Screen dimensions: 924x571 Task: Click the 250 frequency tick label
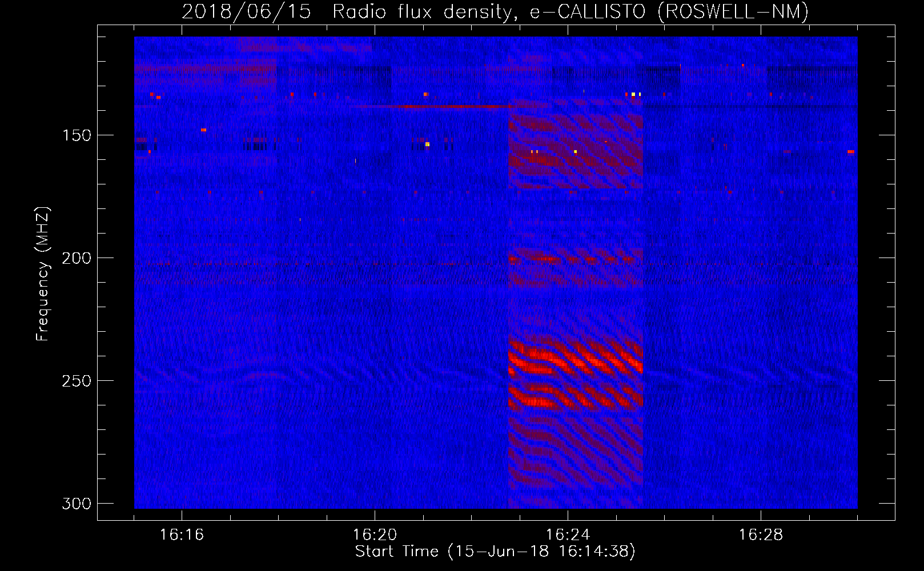pyautogui.click(x=76, y=381)
